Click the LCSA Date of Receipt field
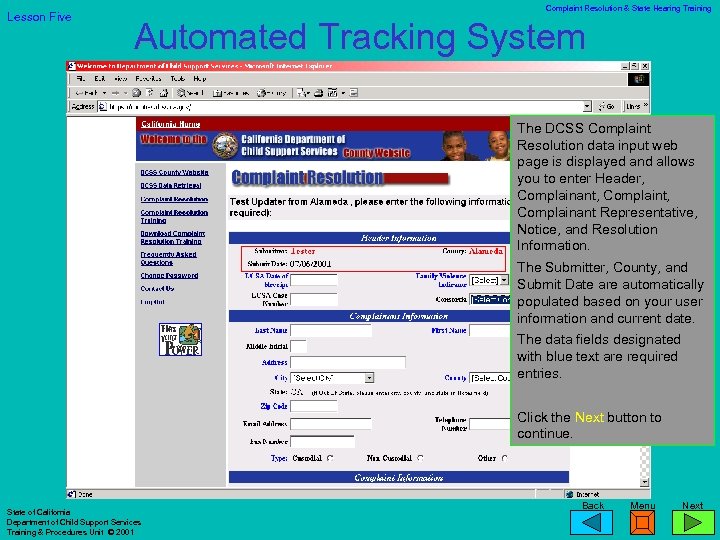Screen dimensions: 720x540 [314, 280]
